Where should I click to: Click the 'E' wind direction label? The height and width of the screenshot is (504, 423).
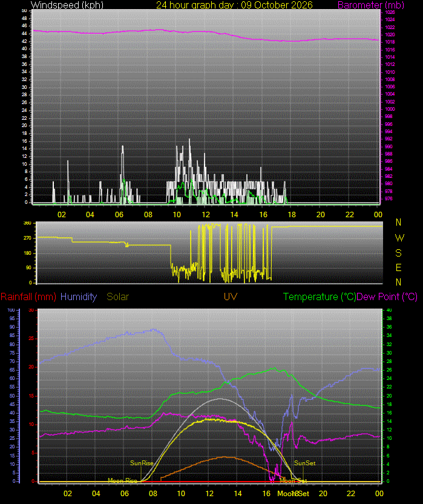tap(399, 267)
